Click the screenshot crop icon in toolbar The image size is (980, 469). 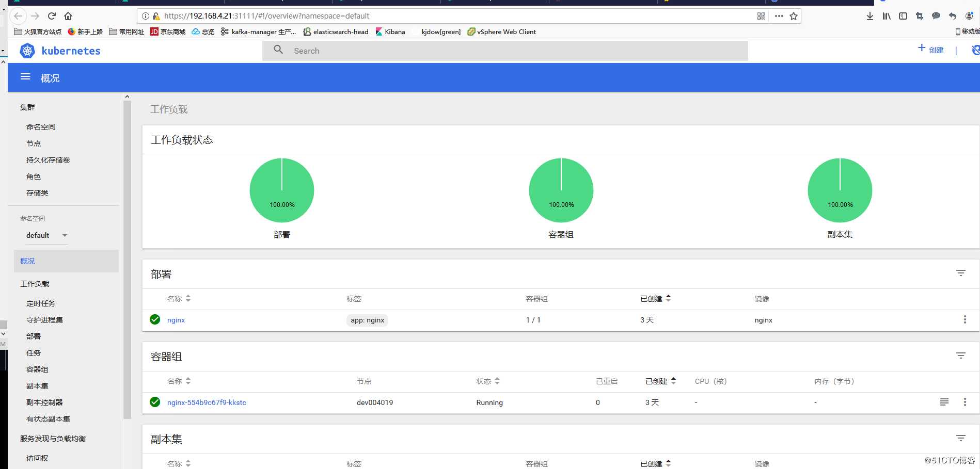(x=920, y=16)
